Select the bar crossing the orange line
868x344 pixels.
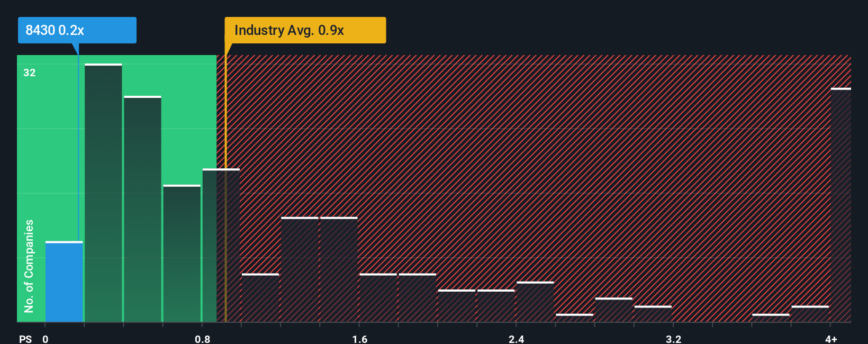(221, 245)
